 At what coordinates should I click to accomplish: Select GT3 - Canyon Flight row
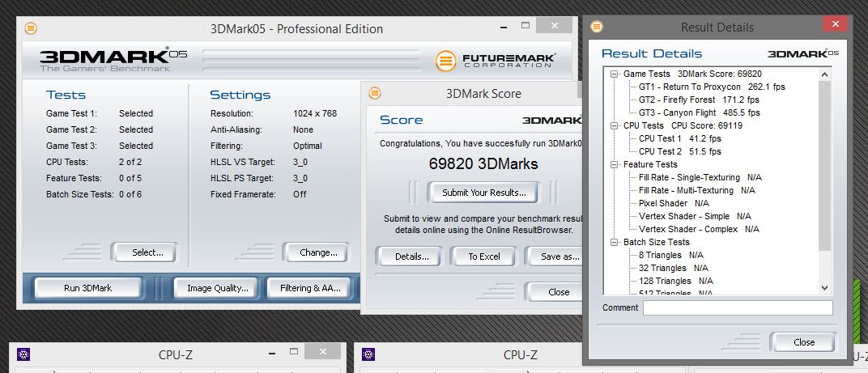(x=699, y=112)
